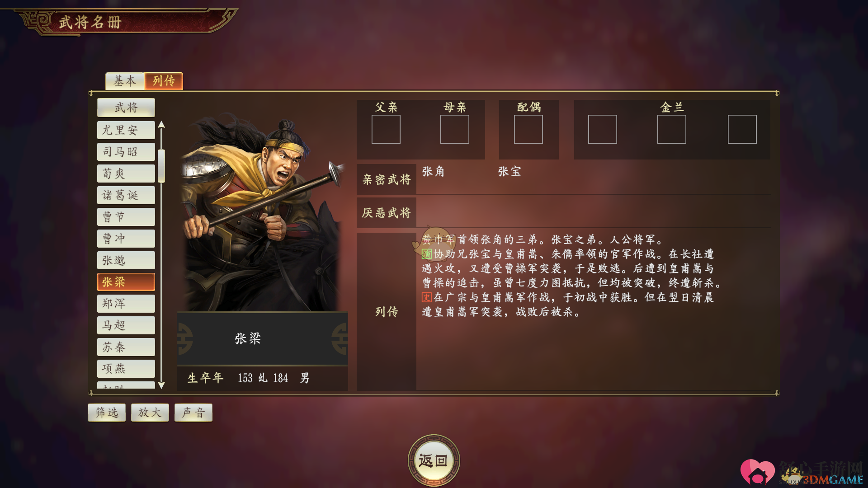868x488 pixels.
Task: Select 司马昭 in the officer list
Action: pyautogui.click(x=126, y=152)
